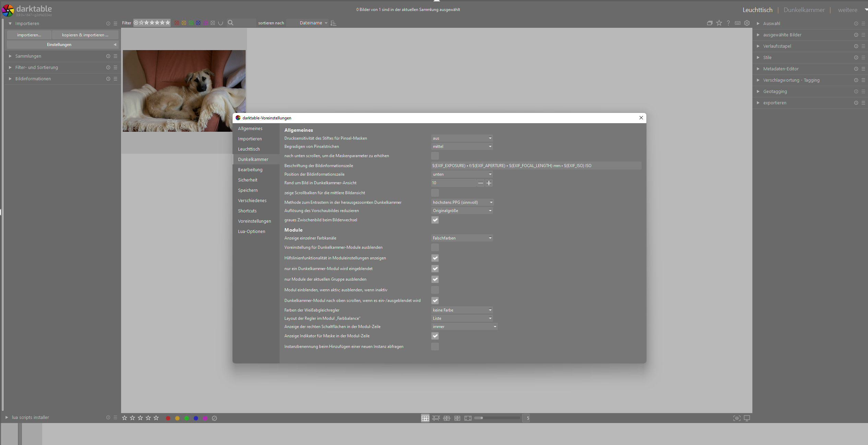Activate the full preview layout icon
The height and width of the screenshot is (445, 868).
(468, 418)
